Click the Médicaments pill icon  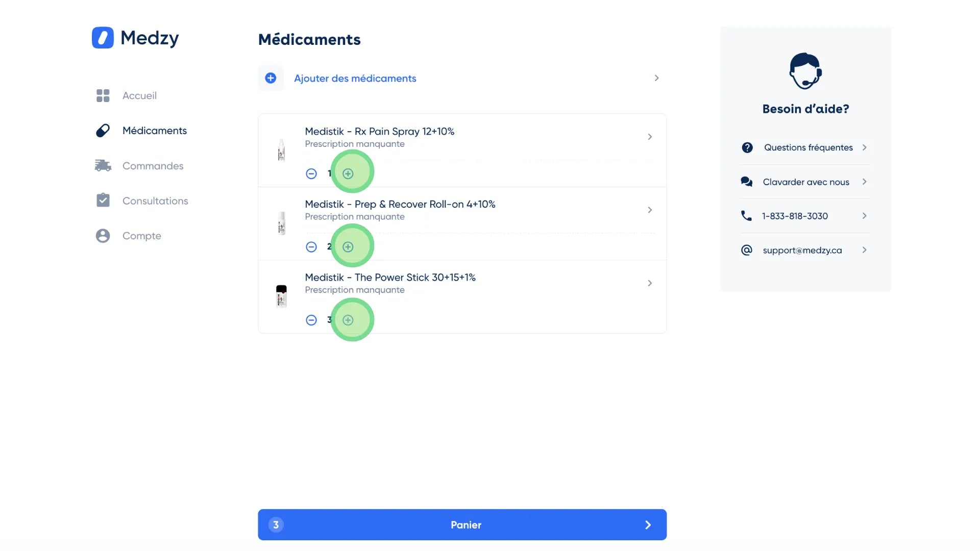103,131
